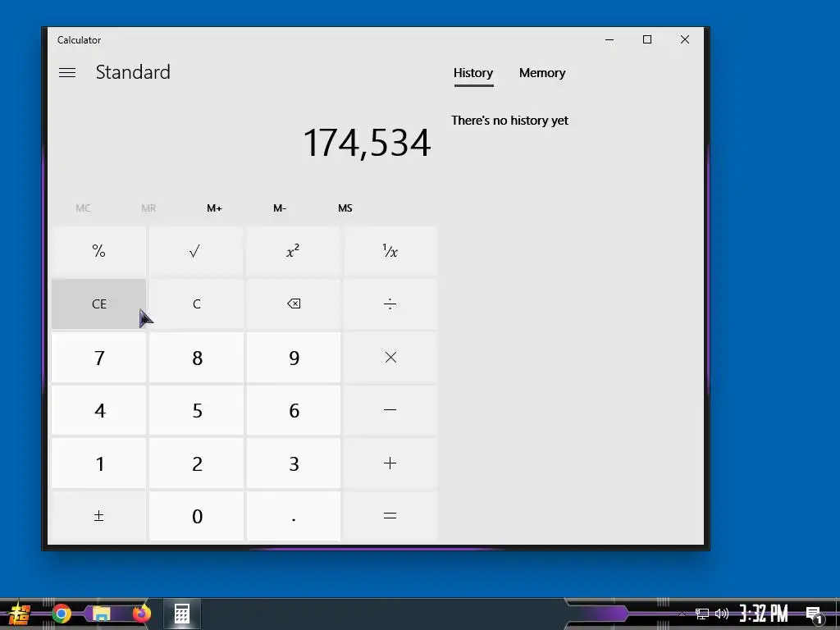Click the percent key
This screenshot has height=630, width=840.
click(x=98, y=251)
